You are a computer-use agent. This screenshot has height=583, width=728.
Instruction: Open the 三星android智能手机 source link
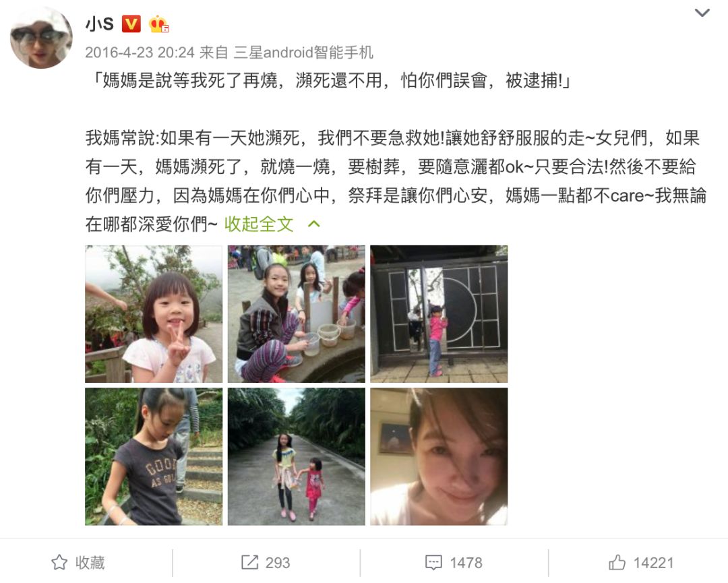coord(303,53)
